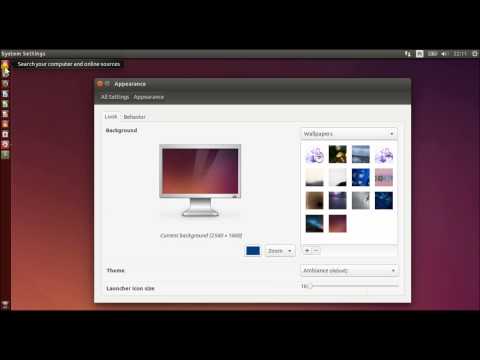Select the bright blue bubbles wallpaper thumbnail
480x360 pixels.
361,177
